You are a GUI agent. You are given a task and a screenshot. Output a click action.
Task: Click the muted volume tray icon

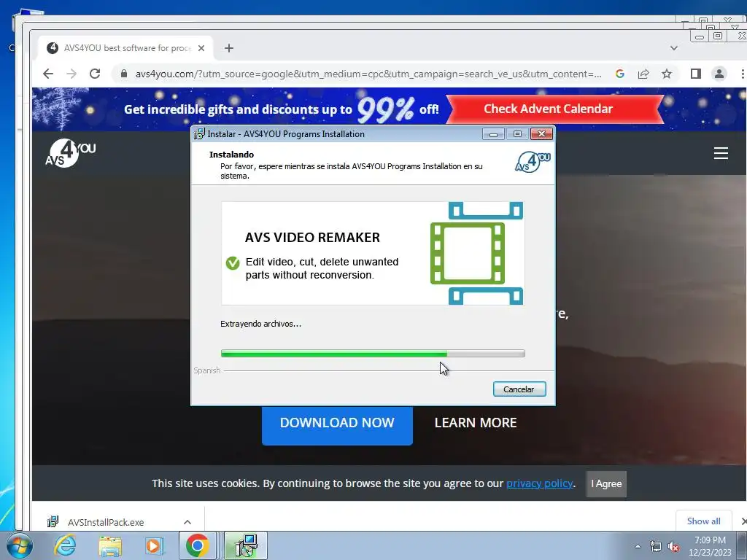tap(673, 546)
